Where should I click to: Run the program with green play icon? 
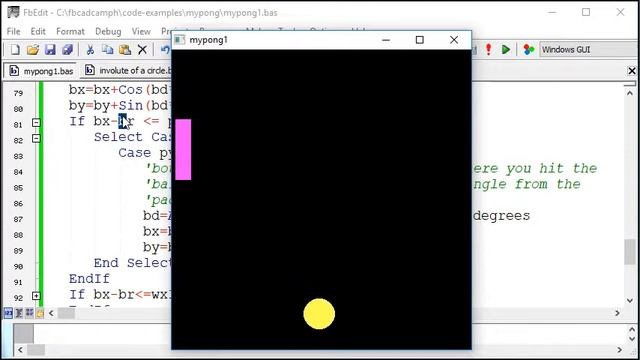pyautogui.click(x=506, y=50)
